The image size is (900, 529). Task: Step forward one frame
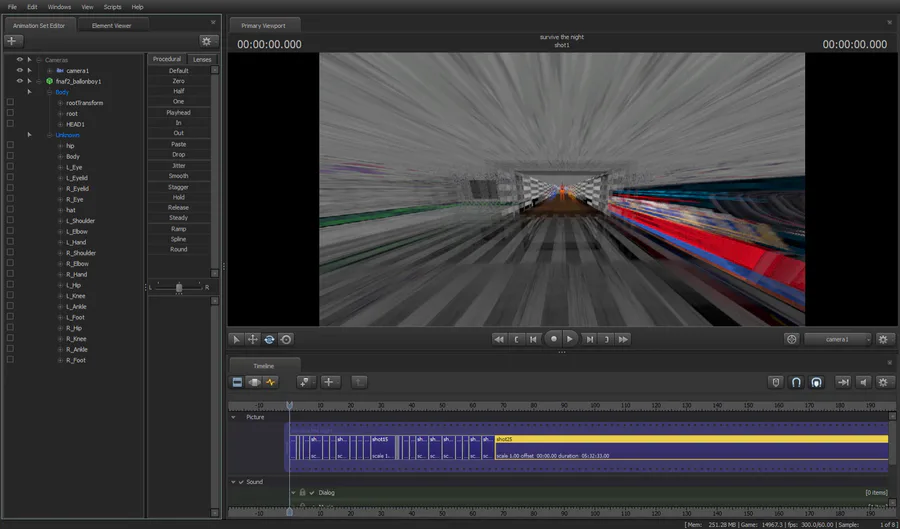coord(589,340)
